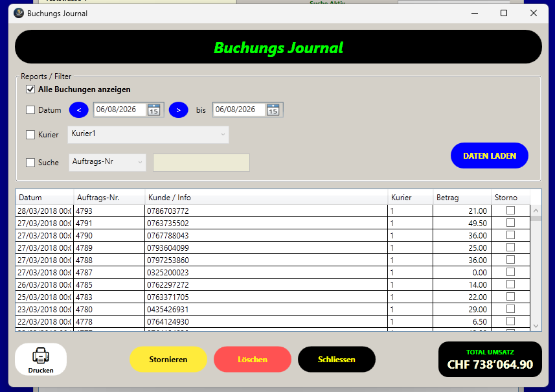Sort by the Betrag column header
The image size is (555, 392).
tap(462, 197)
